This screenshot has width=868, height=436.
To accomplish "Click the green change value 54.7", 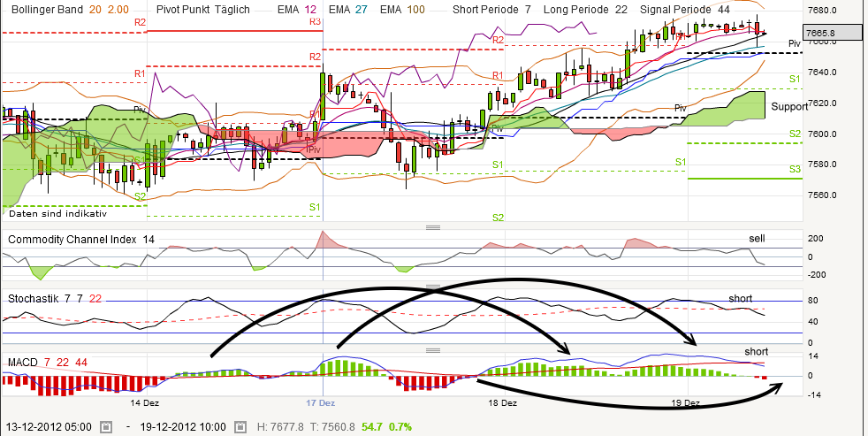I will click(371, 427).
